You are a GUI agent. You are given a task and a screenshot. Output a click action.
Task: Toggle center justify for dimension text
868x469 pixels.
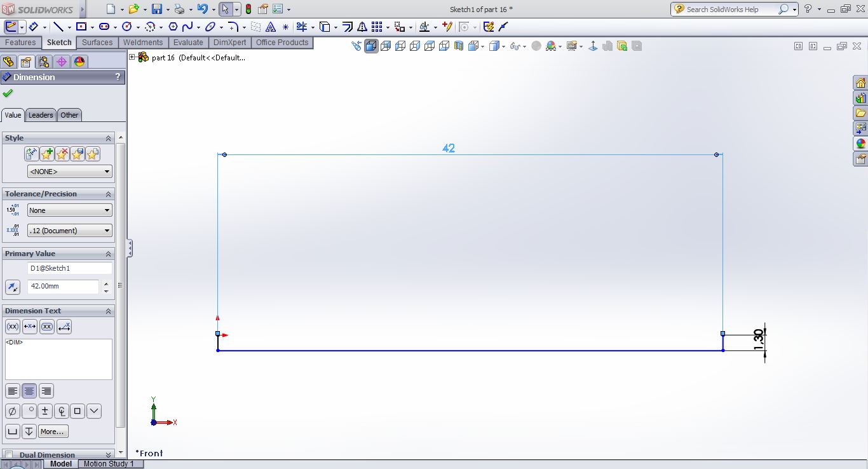pyautogui.click(x=29, y=391)
